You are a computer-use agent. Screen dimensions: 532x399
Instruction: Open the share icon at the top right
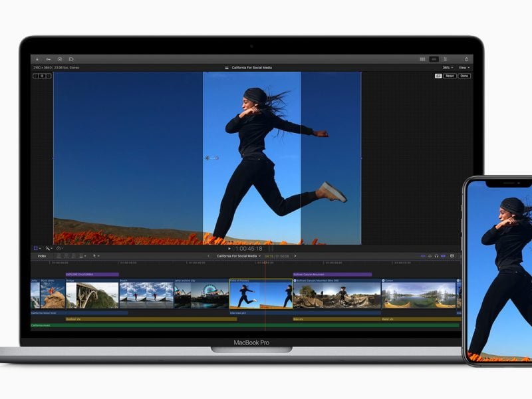coord(466,59)
